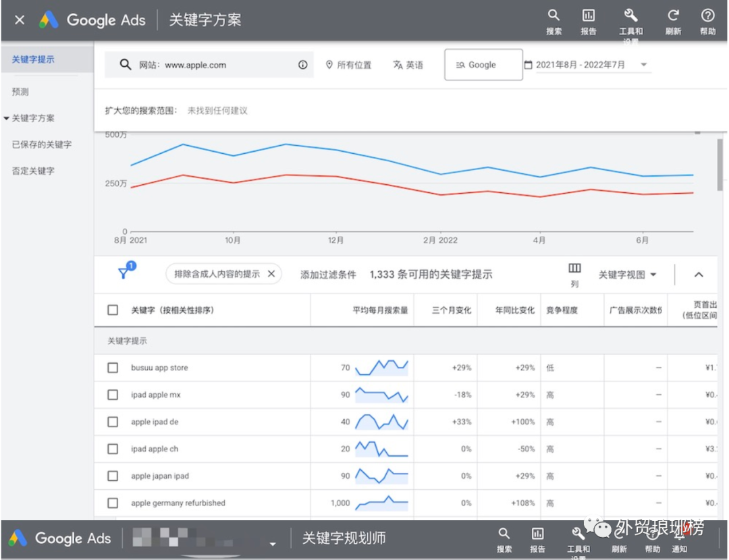The image size is (729, 560).
Task: Click the bottom bar Tools wrench icon
Action: click(578, 534)
